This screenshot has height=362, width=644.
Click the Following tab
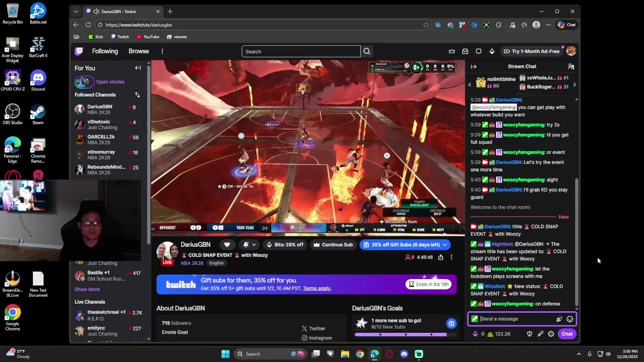tap(105, 51)
